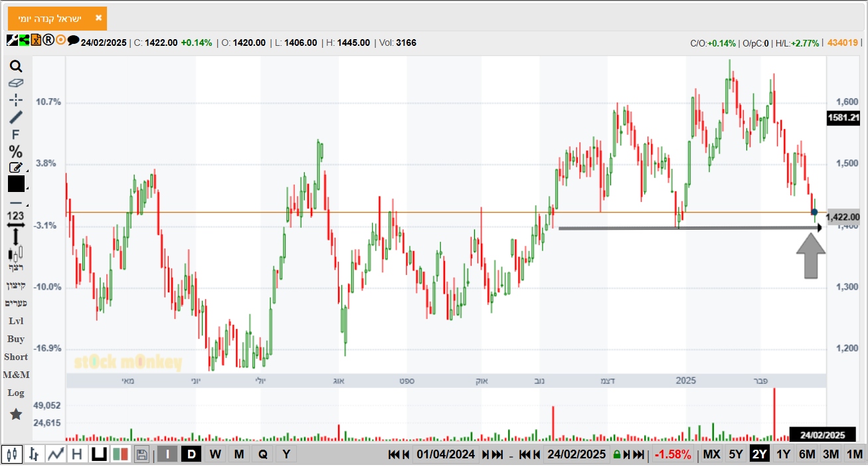The height and width of the screenshot is (467, 868).
Task: Toggle the green end-date lock icon
Action: (617, 455)
